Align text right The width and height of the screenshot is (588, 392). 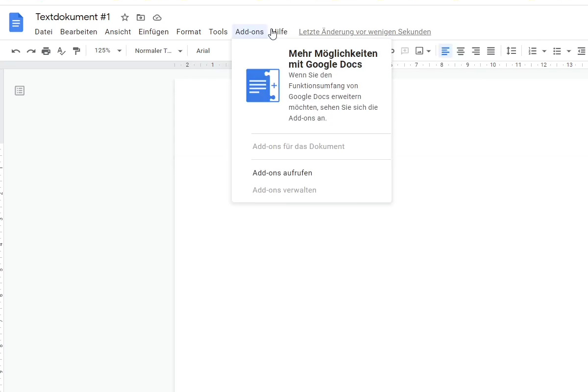tap(476, 51)
